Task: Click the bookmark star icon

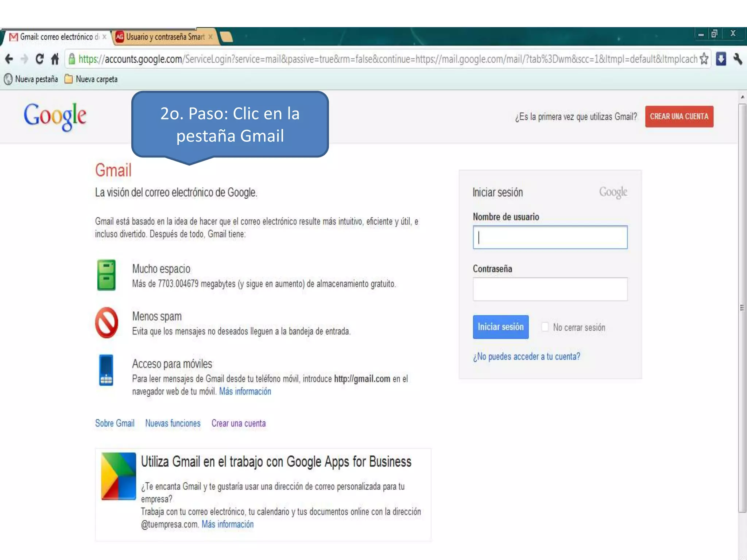Action: pyautogui.click(x=704, y=59)
